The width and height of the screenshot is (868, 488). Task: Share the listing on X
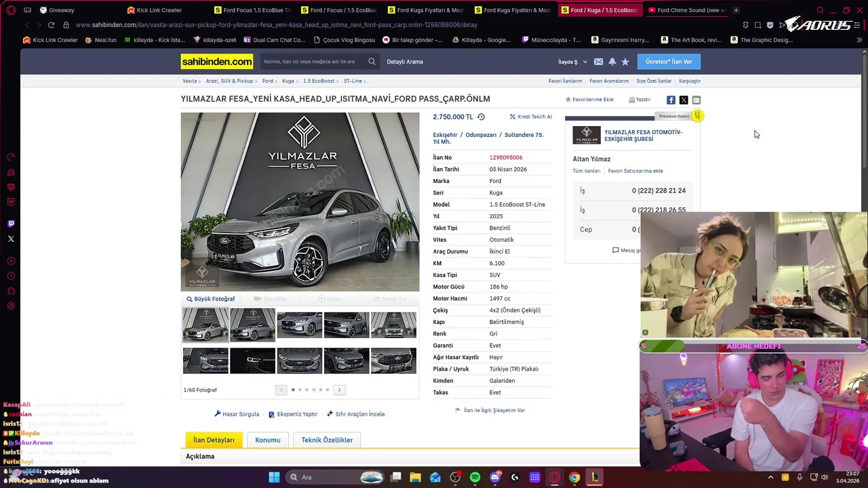pyautogui.click(x=684, y=100)
